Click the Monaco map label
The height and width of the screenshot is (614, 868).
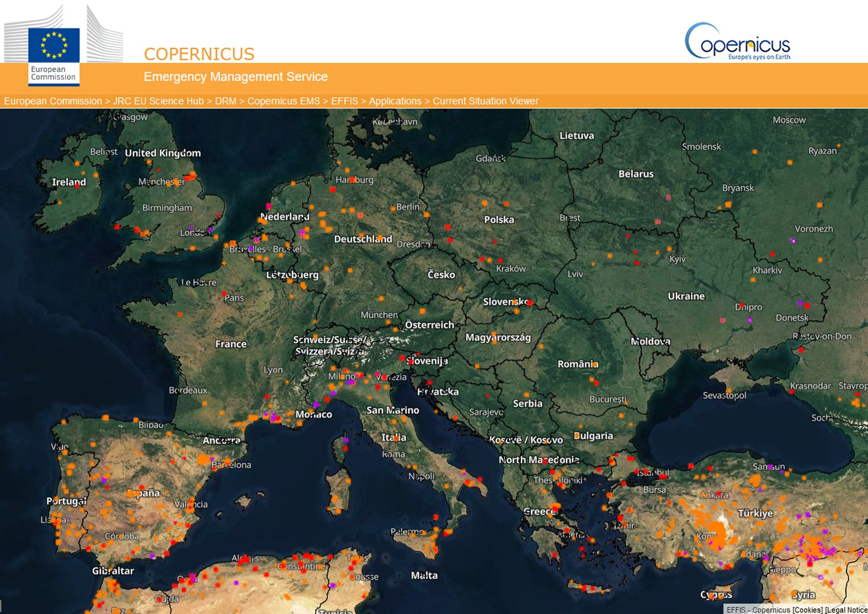pyautogui.click(x=314, y=414)
